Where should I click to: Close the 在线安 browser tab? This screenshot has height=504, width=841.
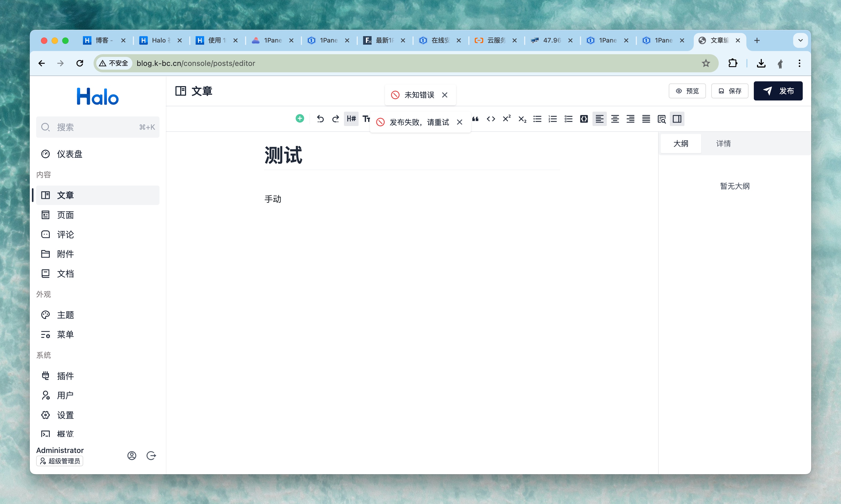point(459,40)
